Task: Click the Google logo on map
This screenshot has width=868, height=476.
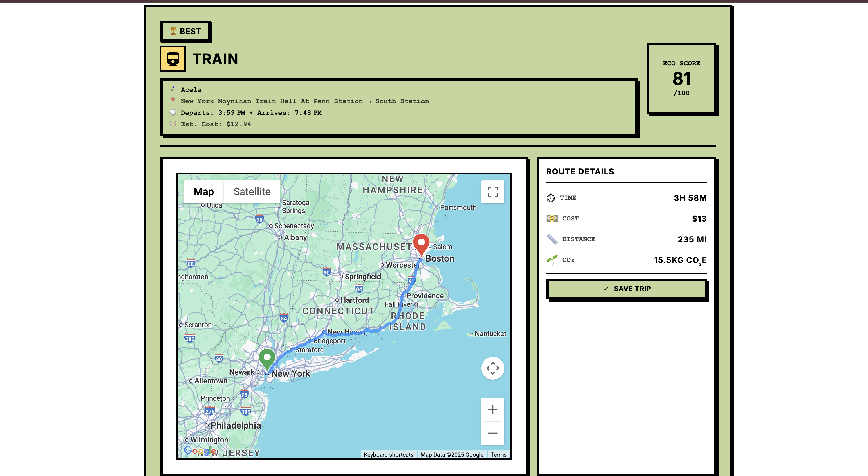Action: tap(199, 450)
